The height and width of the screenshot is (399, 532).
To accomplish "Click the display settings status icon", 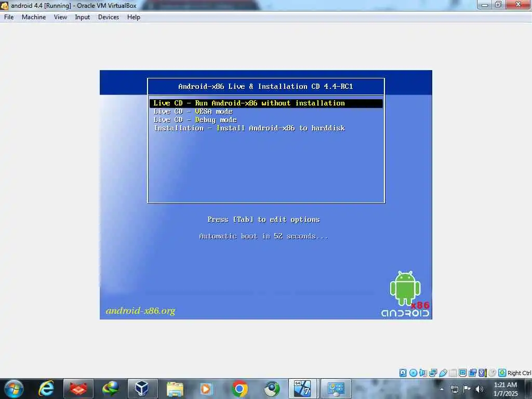I will [x=462, y=373].
